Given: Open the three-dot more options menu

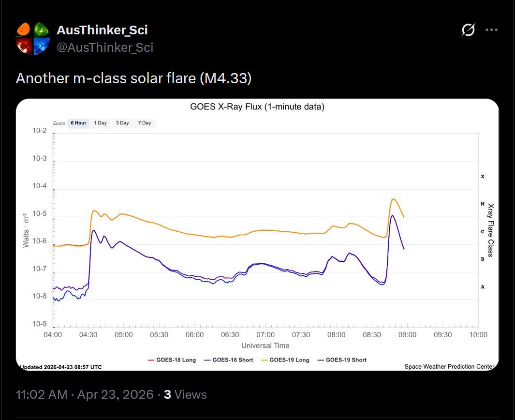Looking at the screenshot, I should tap(491, 30).
